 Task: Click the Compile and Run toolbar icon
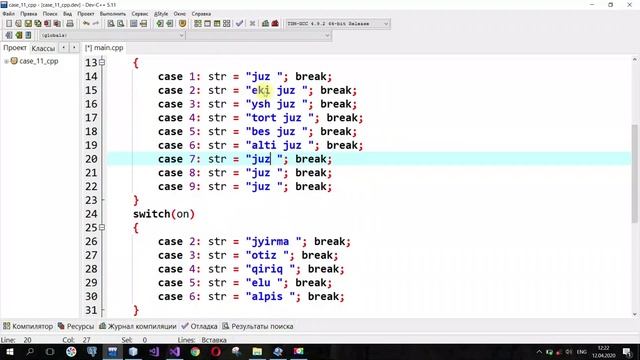(217, 24)
